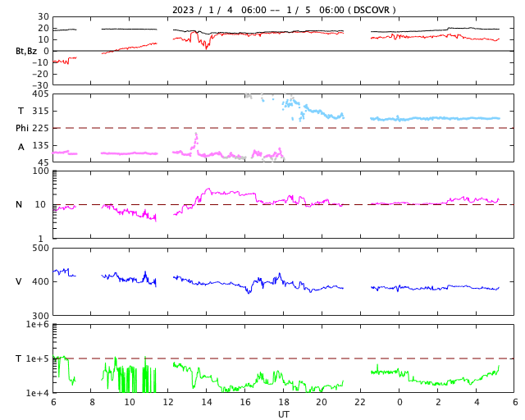The image size is (525, 420).
Task: Click the 225 tick on the Phi axis
Action: [40, 128]
